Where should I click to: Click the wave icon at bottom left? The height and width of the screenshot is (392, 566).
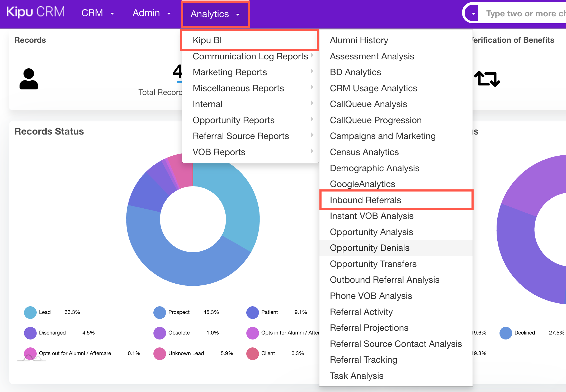pos(31,358)
